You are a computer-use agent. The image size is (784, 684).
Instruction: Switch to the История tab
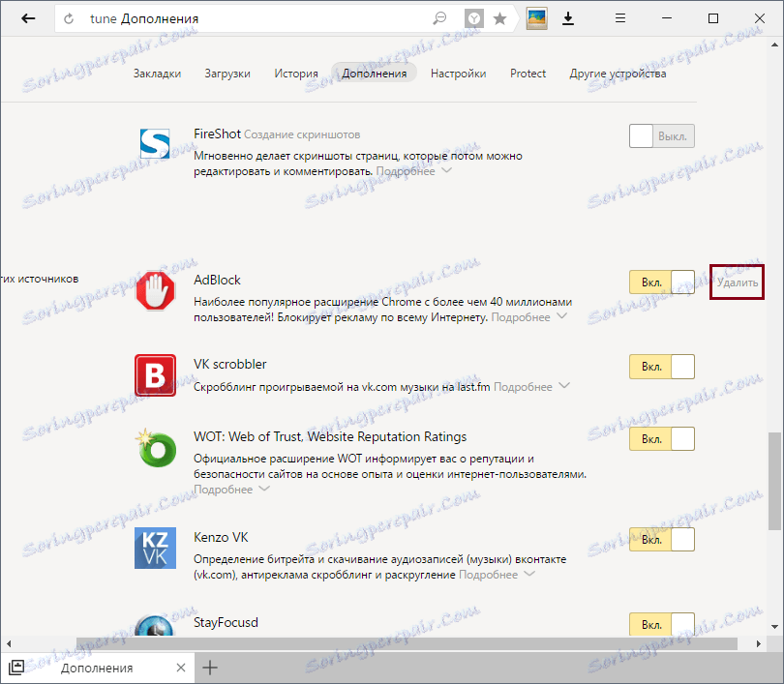pyautogui.click(x=296, y=74)
